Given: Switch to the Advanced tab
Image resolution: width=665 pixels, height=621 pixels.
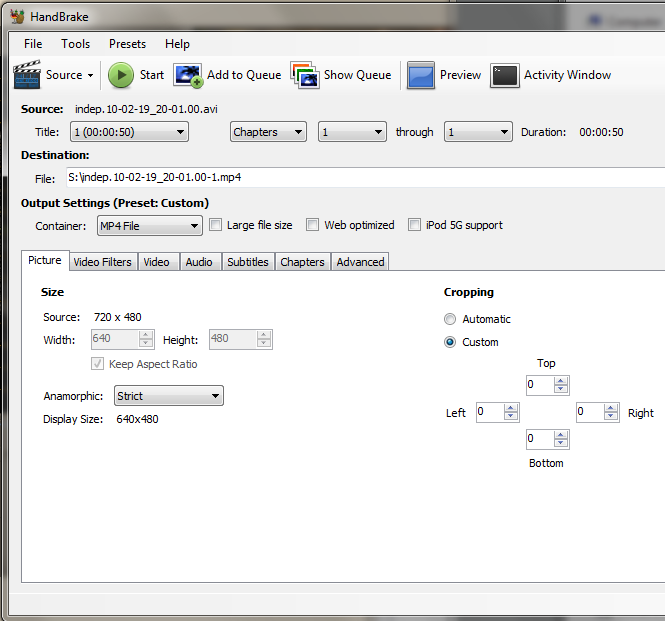Looking at the screenshot, I should [x=360, y=262].
